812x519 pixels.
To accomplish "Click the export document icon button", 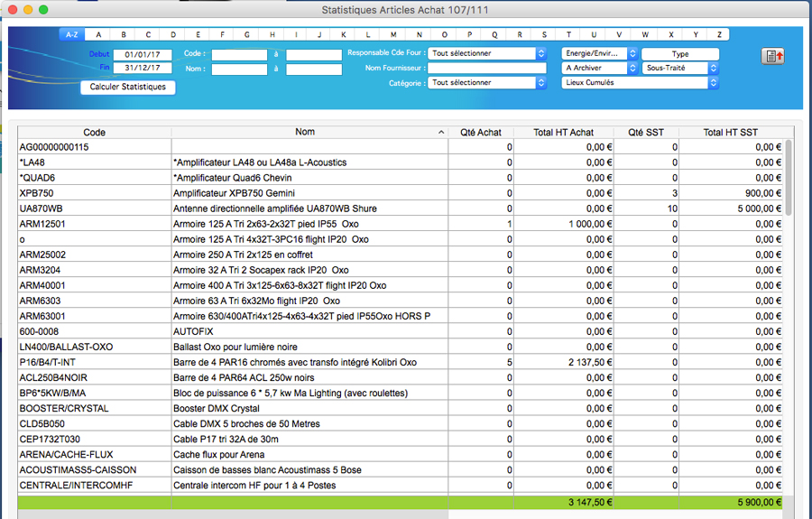I will click(772, 56).
